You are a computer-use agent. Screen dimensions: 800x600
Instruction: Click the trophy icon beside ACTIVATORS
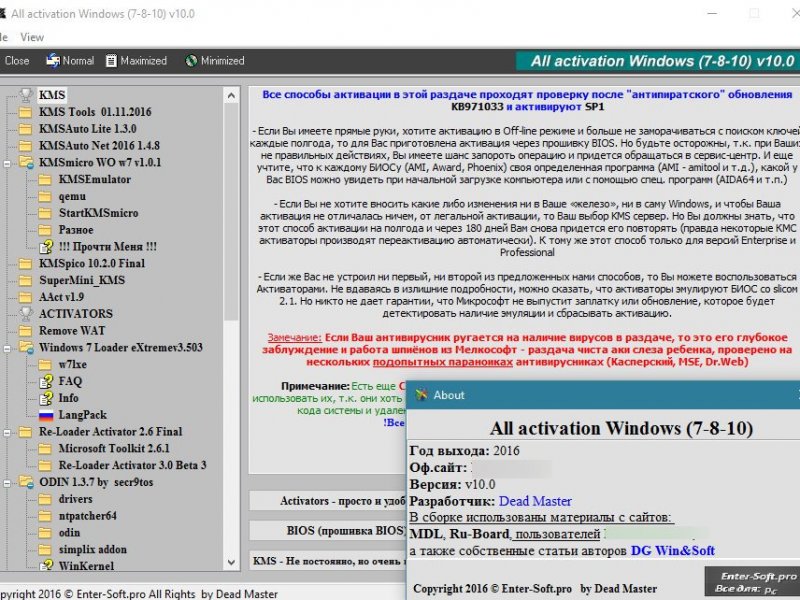click(x=26, y=314)
